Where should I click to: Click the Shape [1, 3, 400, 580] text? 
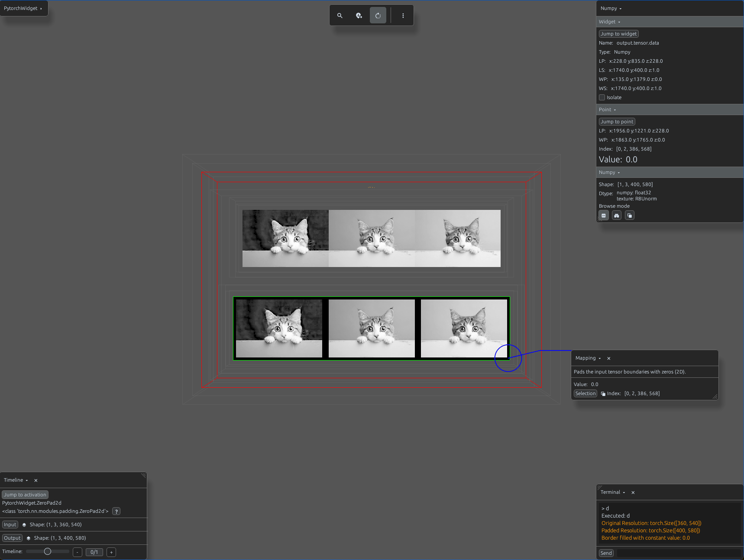(x=626, y=184)
